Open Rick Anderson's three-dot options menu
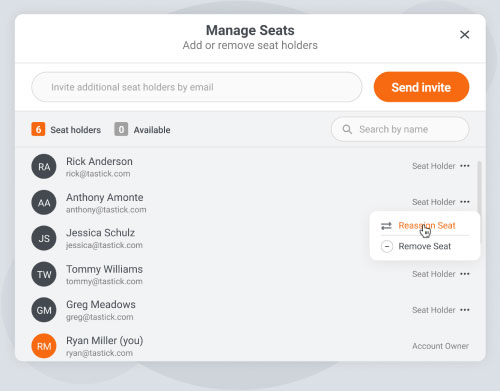 pyautogui.click(x=465, y=166)
